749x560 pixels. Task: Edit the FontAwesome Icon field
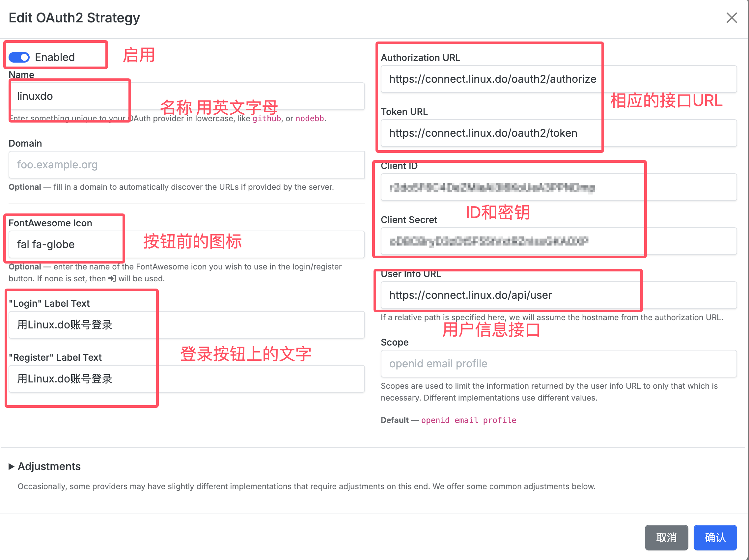coord(186,244)
